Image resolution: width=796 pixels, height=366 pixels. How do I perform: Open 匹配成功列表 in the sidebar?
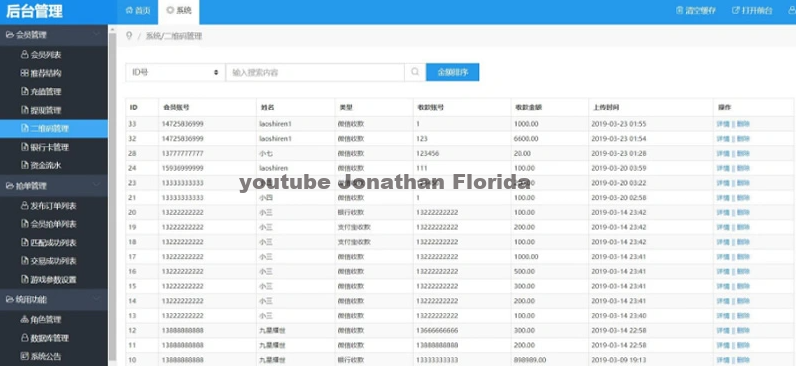[x=48, y=243]
